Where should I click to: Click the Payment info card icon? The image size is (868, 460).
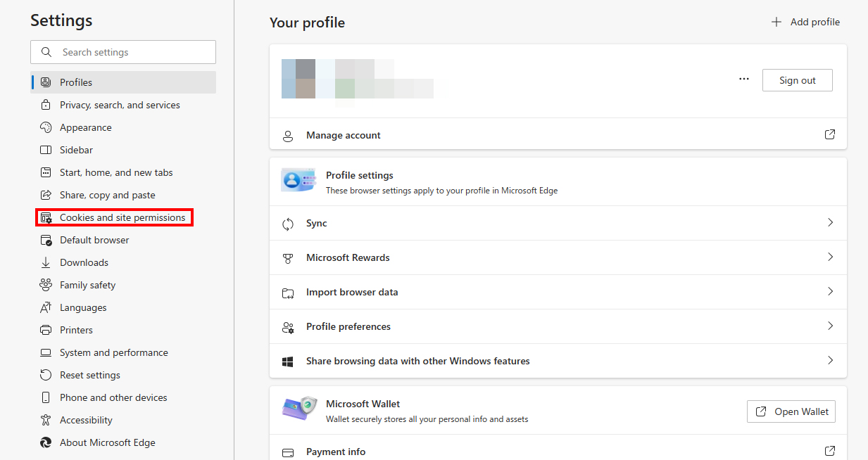[x=288, y=452]
